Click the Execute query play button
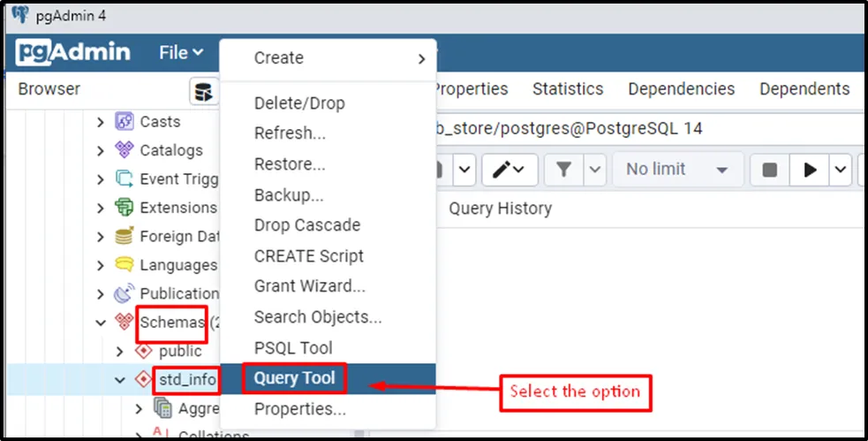Viewport: 868px width, 441px height. point(811,170)
